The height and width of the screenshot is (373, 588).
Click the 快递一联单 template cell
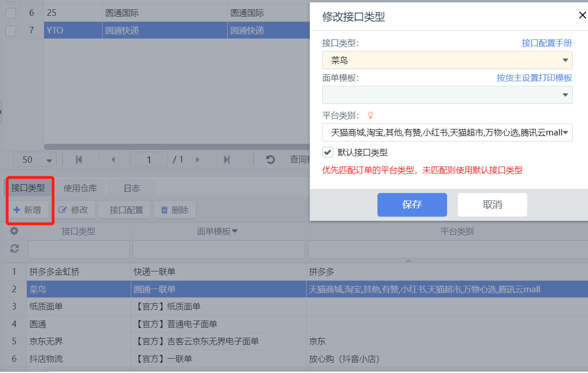(219, 271)
